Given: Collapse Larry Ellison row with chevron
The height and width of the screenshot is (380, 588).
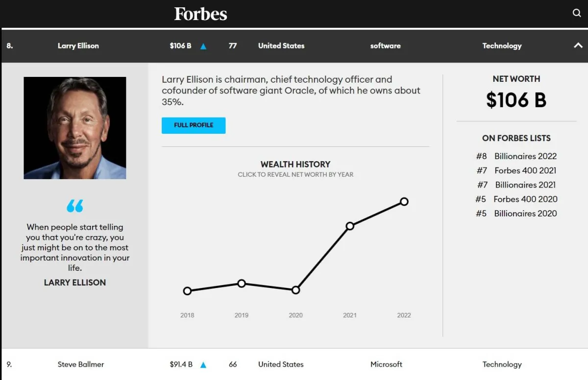Looking at the screenshot, I should 578,46.
